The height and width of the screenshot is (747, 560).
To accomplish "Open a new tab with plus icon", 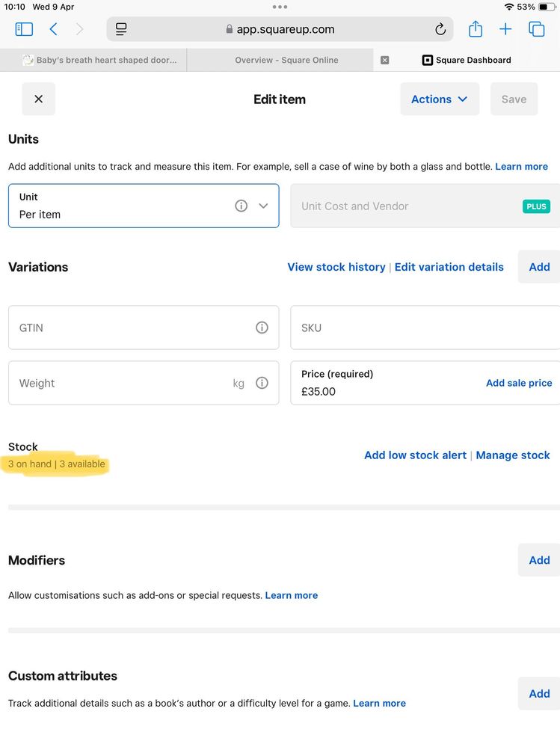I will 506,29.
